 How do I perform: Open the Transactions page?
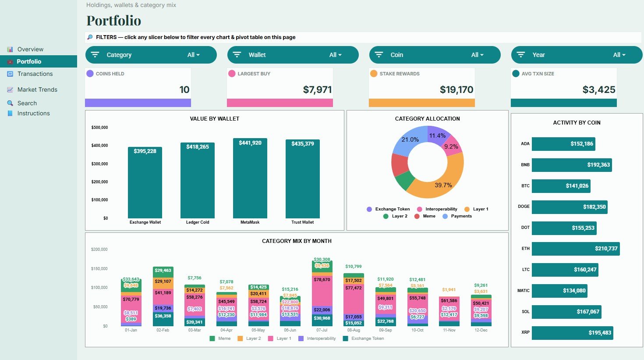(x=35, y=74)
